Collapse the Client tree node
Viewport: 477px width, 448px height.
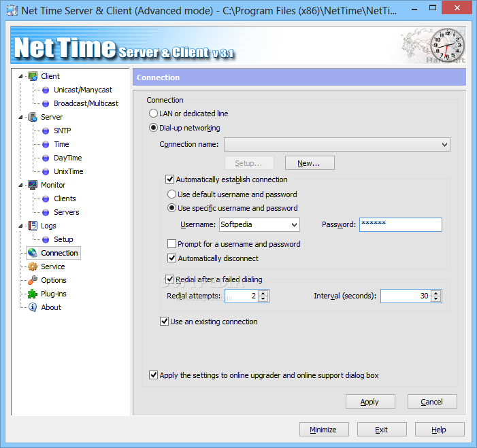[x=20, y=76]
